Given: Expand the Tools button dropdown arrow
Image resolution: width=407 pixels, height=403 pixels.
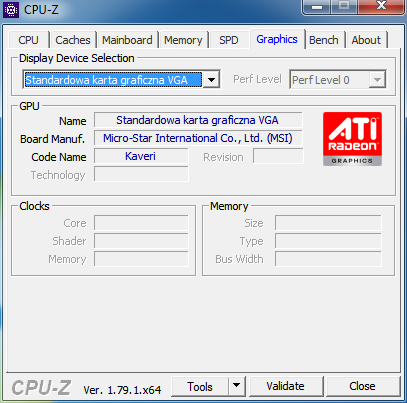Looking at the screenshot, I should pyautogui.click(x=237, y=386).
